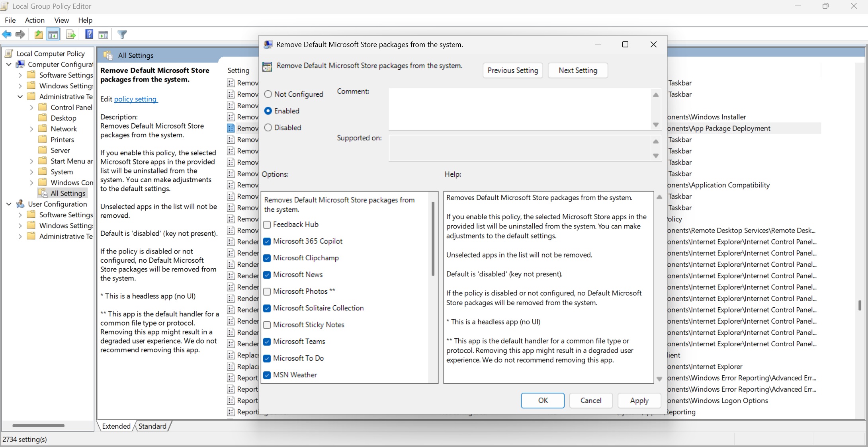The width and height of the screenshot is (868, 447).
Task: Click the Next Setting button
Action: pos(578,70)
